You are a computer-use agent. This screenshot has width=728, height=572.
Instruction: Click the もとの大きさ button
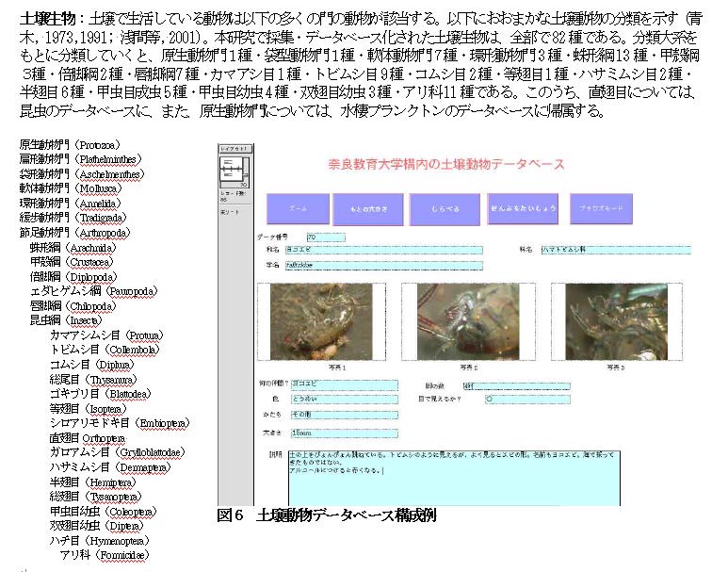point(368,209)
